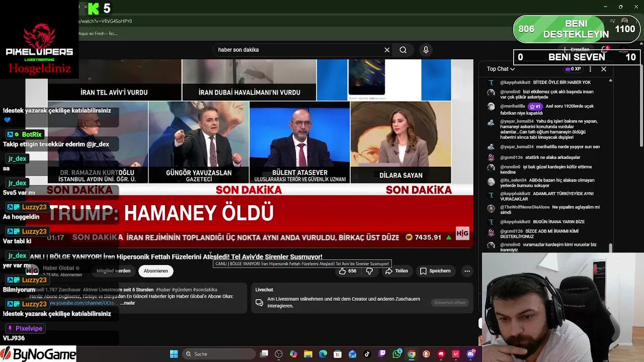Dislike the livestream video
The image size is (644, 362).
point(369,271)
